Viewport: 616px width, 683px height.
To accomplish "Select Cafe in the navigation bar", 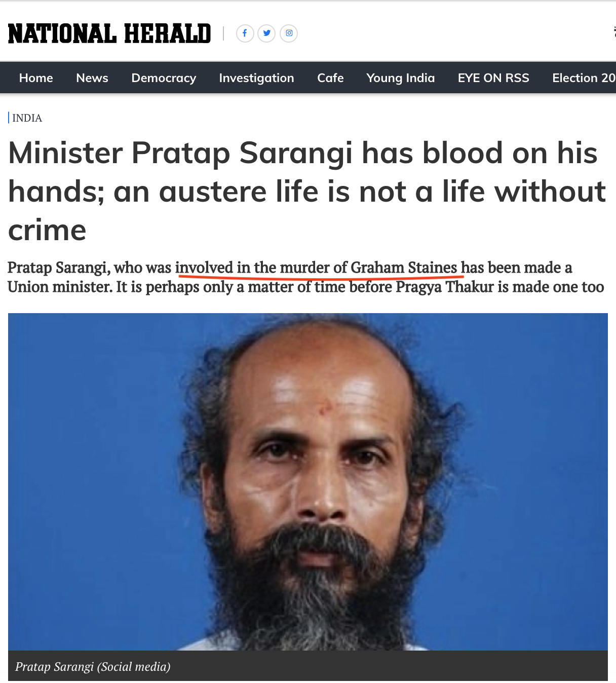I will point(330,78).
